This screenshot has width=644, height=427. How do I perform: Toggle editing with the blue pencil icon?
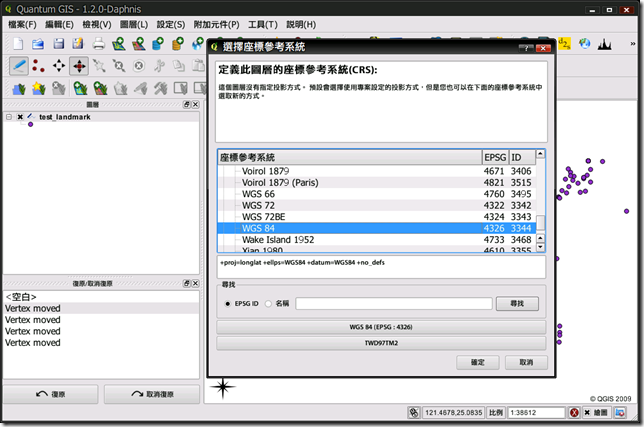coord(19,66)
